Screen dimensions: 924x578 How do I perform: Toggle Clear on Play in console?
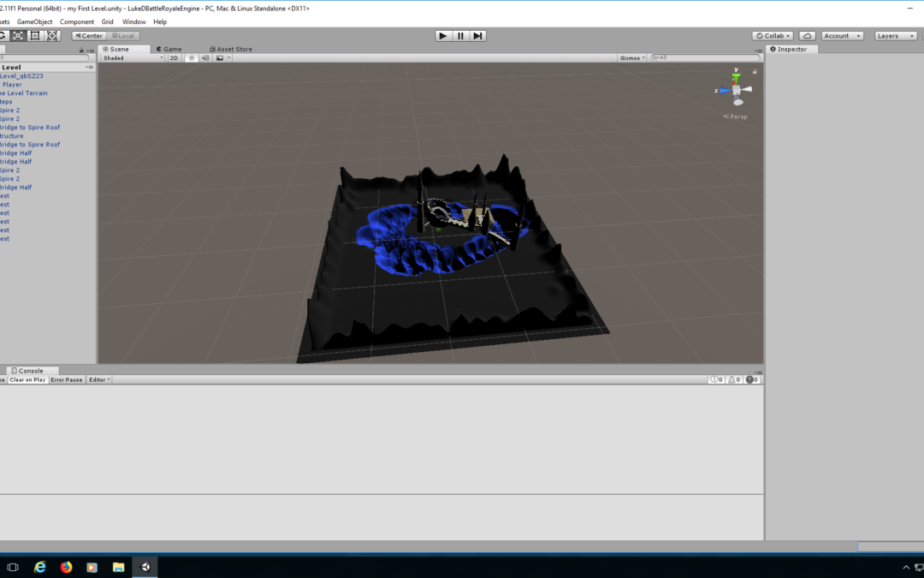[27, 380]
